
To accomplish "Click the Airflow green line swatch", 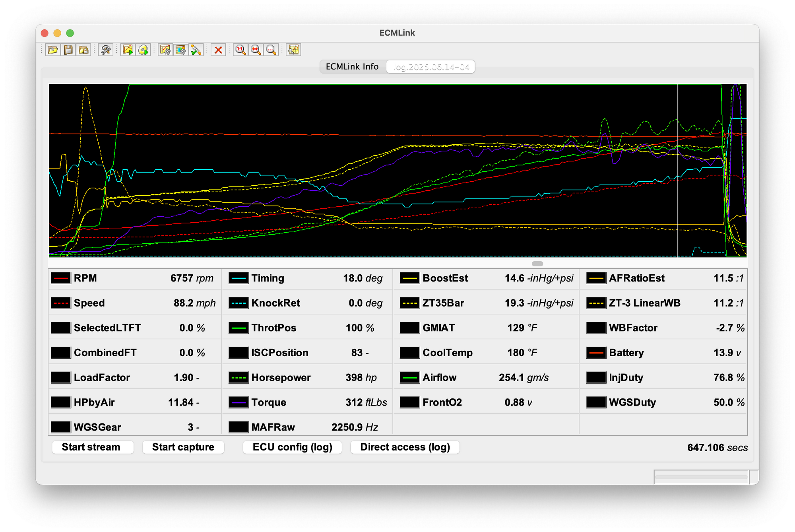I will point(410,378).
